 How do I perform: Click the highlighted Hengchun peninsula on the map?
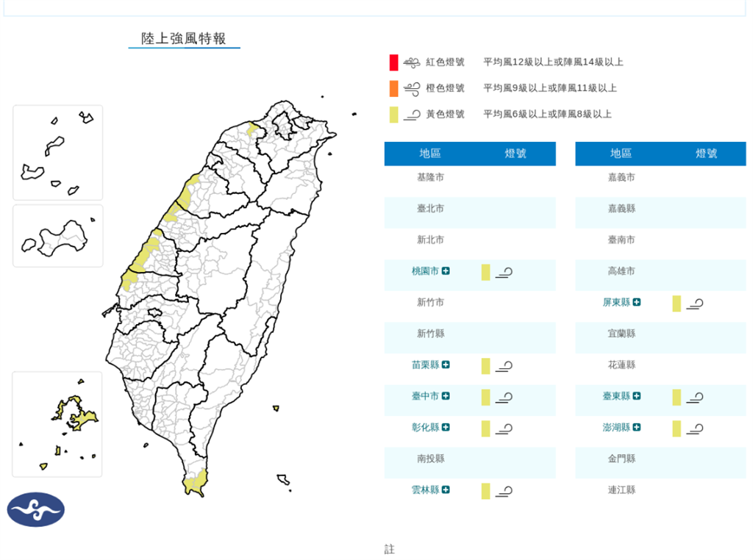click(x=195, y=483)
